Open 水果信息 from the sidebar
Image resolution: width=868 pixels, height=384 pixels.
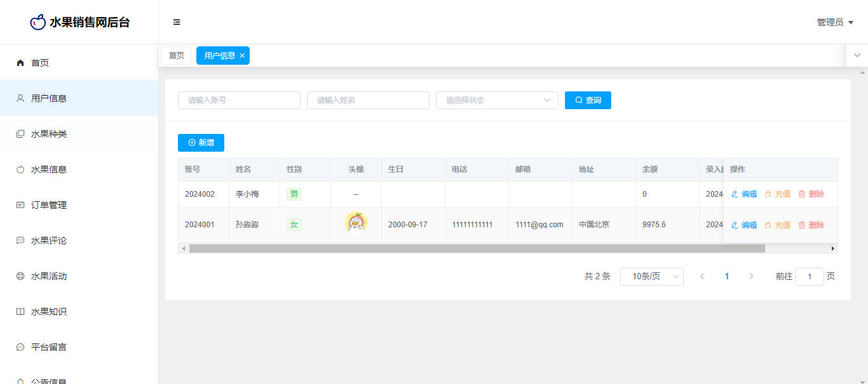coord(48,169)
